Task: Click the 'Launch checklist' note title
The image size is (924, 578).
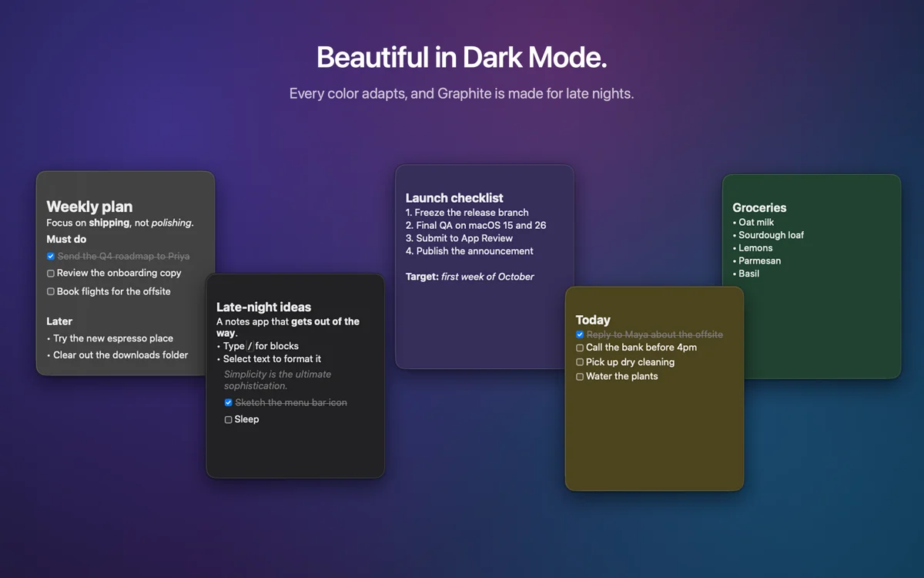Action: point(454,198)
